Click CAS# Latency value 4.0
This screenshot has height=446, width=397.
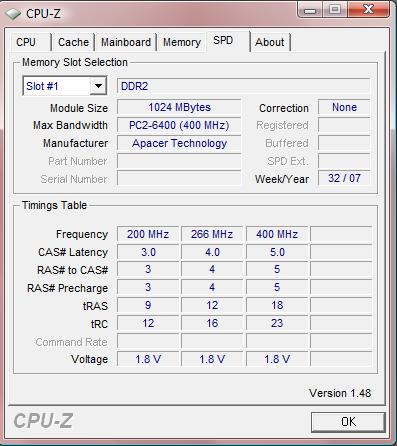click(x=212, y=252)
